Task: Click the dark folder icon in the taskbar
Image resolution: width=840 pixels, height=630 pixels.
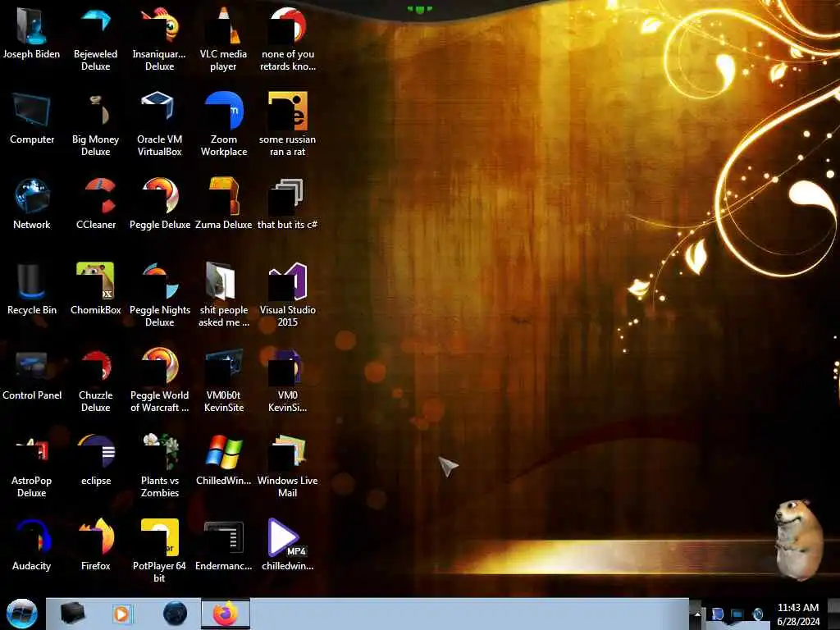Action: coord(73,614)
